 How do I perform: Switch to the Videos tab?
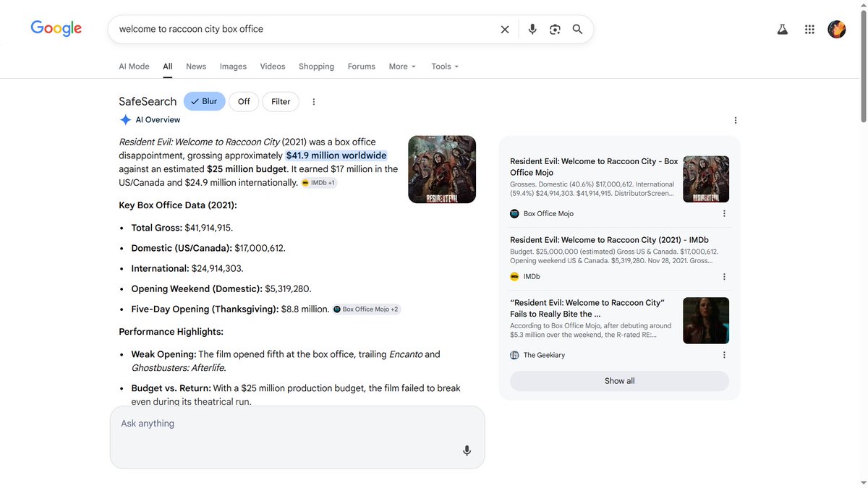pos(273,67)
